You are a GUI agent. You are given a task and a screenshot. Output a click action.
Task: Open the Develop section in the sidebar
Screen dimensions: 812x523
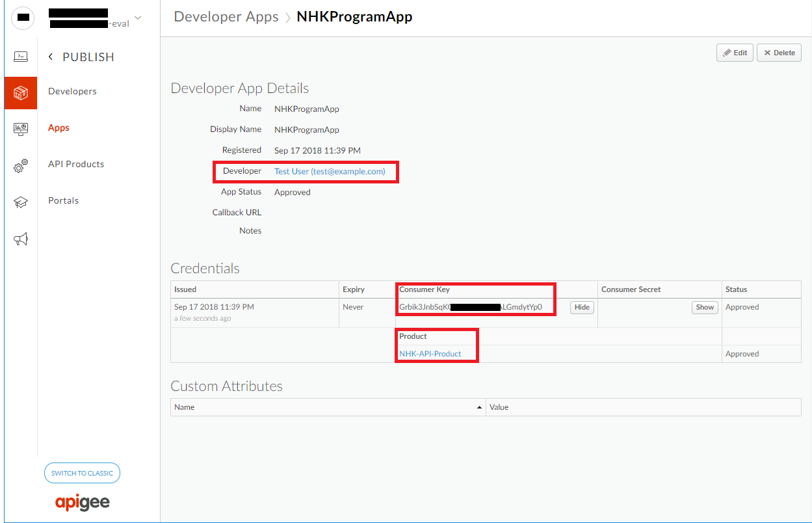coord(21,56)
